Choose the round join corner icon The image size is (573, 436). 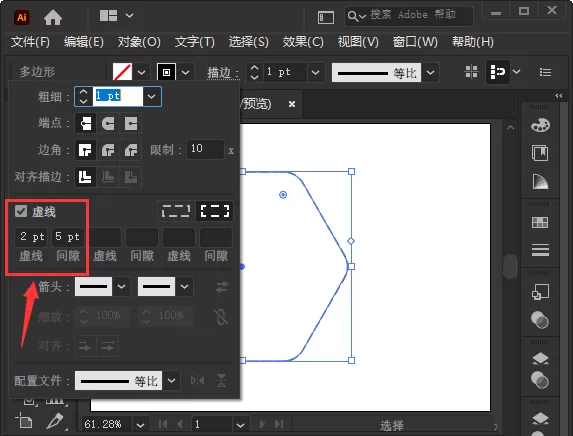(x=108, y=150)
